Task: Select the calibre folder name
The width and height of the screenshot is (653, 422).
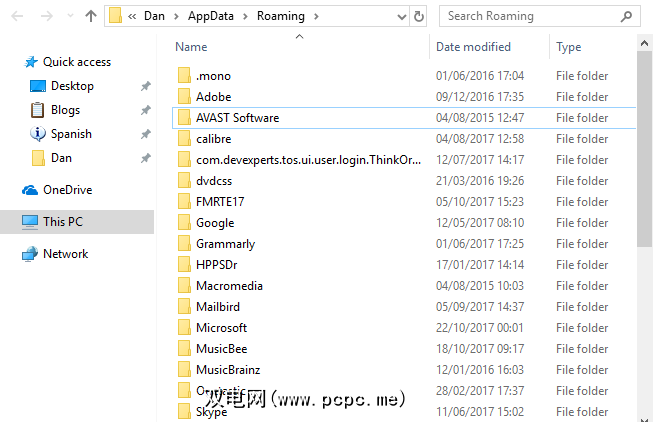Action: pyautogui.click(x=214, y=139)
